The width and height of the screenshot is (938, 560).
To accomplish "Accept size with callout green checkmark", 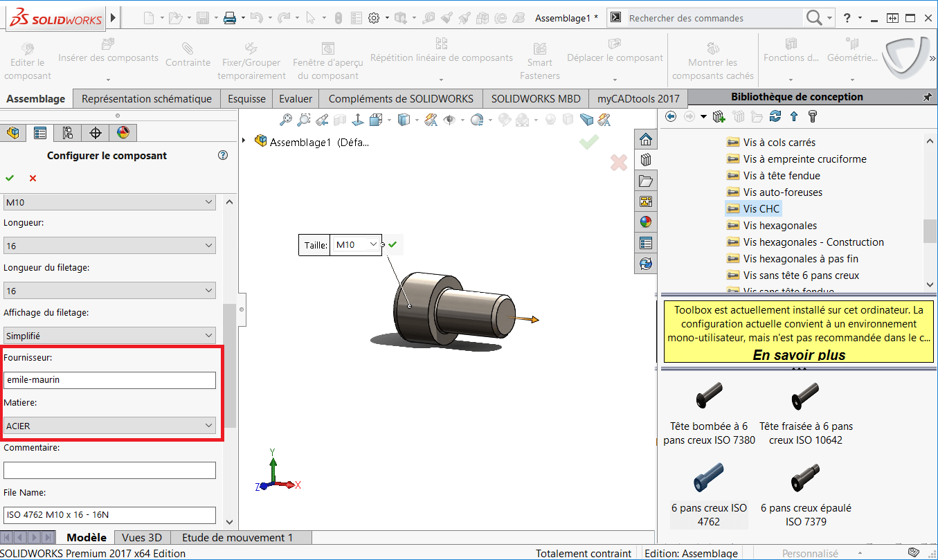I will coord(393,244).
